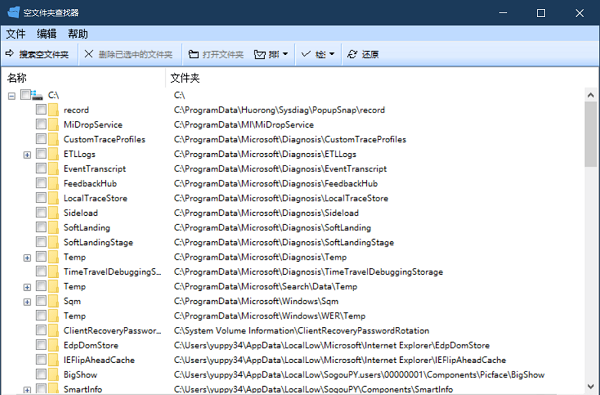This screenshot has height=395, width=600.
Task: Click the IEFlipAheadCache folder icon
Action: click(x=54, y=360)
